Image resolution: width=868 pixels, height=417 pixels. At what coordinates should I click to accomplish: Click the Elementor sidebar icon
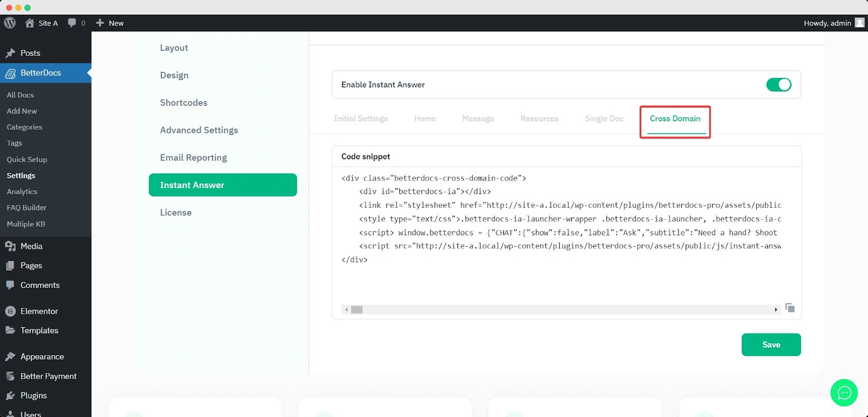click(10, 311)
